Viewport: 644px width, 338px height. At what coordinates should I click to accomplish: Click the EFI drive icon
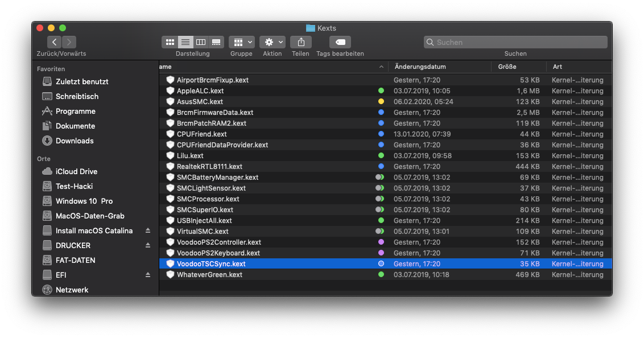click(x=47, y=275)
